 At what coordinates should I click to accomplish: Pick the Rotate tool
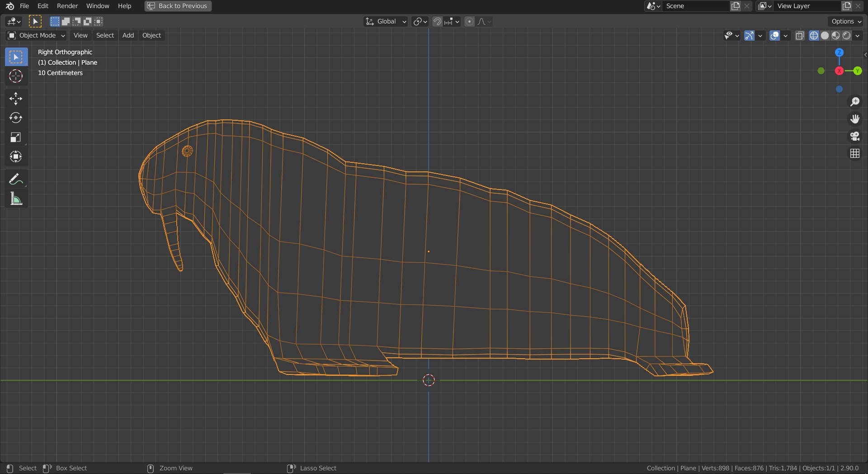(16, 118)
